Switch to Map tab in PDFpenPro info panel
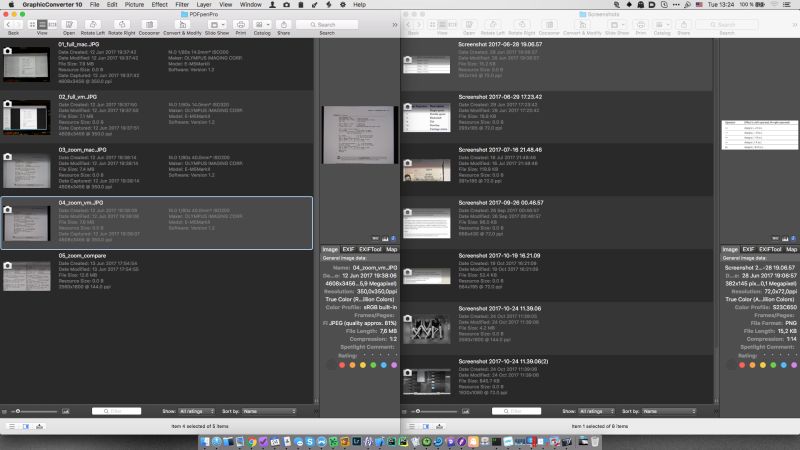Screen dimensions: 800x450 click(391, 249)
